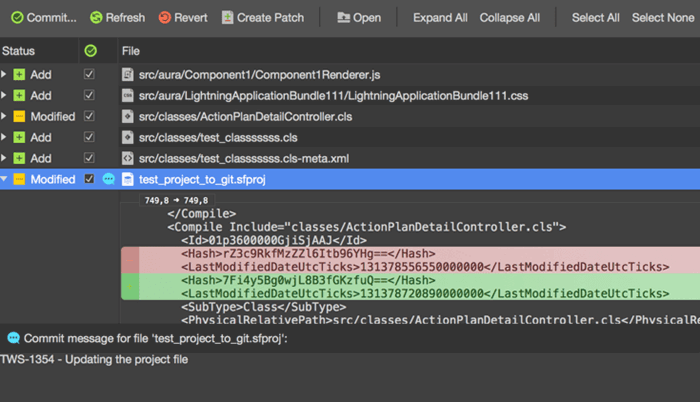Image resolution: width=700 pixels, height=402 pixels.
Task: Click the Commit toolbar icon
Action: 17,18
